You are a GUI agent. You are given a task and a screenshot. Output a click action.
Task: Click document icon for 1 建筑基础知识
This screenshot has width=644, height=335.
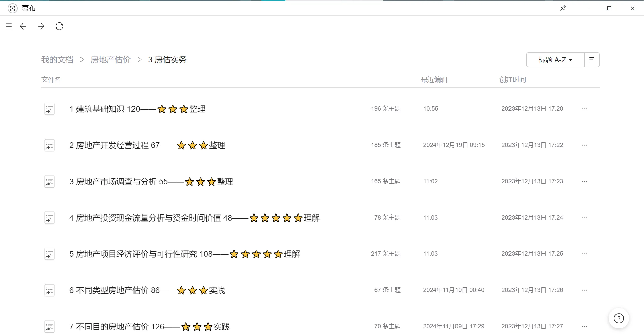tap(49, 109)
